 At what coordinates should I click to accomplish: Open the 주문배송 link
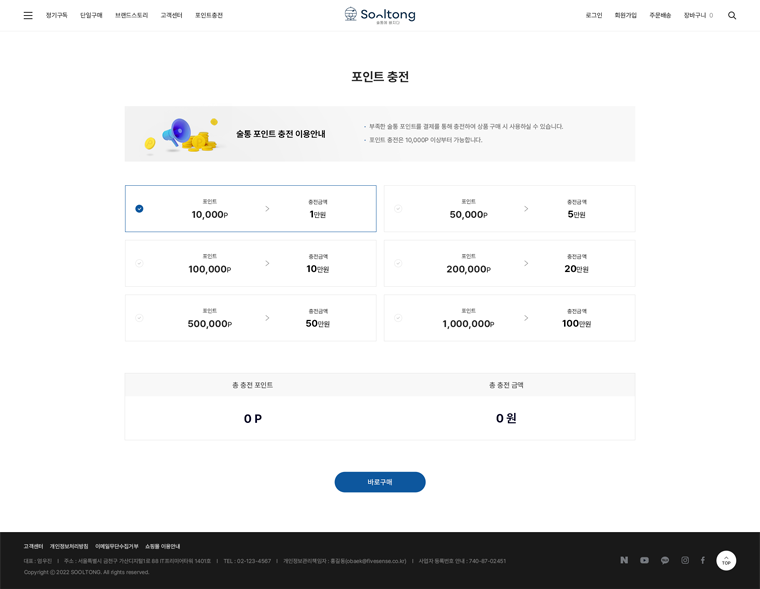pos(660,16)
